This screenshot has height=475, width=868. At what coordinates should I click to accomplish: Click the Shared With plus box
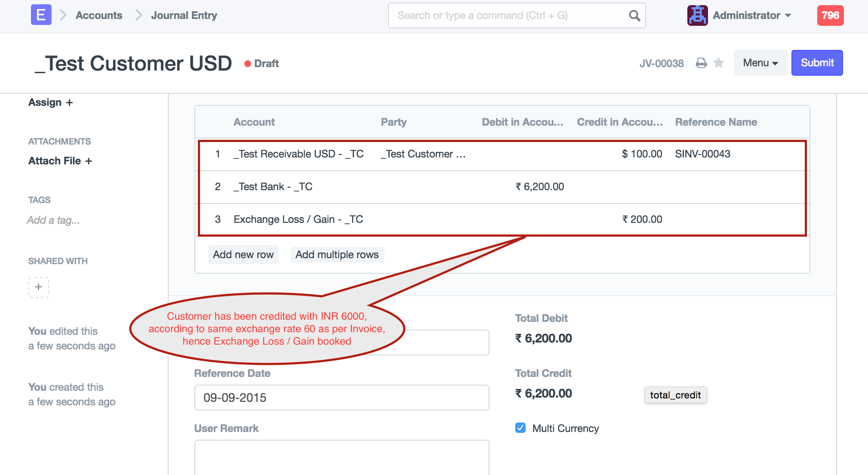39,287
